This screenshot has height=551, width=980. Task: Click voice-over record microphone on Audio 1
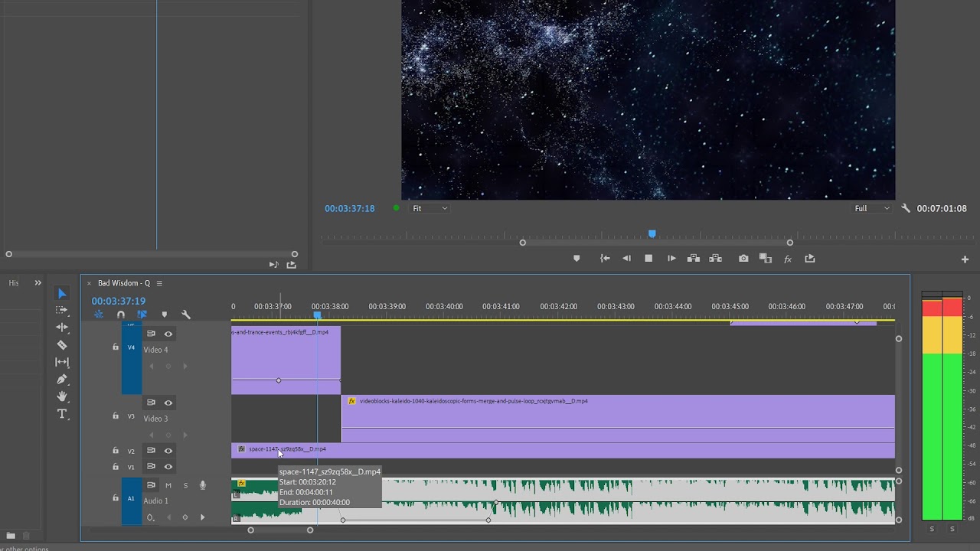click(203, 485)
